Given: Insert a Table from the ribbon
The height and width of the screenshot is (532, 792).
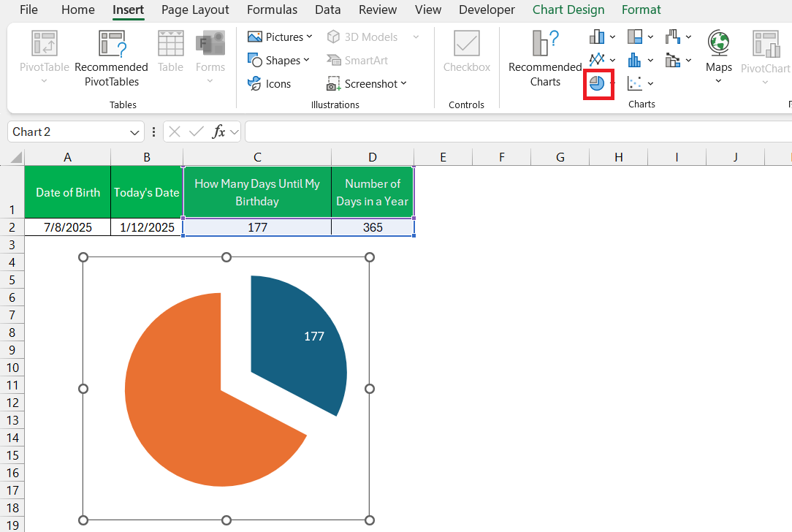Looking at the screenshot, I should [170, 52].
